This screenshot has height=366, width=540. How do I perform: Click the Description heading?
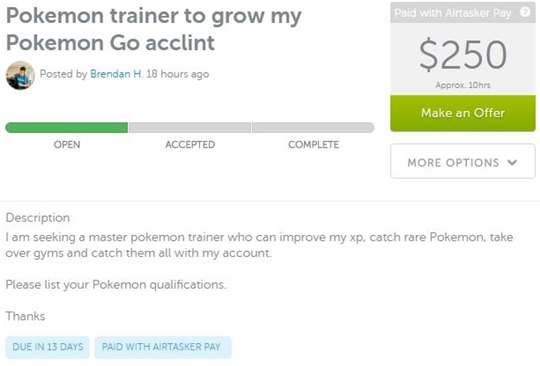[38, 218]
